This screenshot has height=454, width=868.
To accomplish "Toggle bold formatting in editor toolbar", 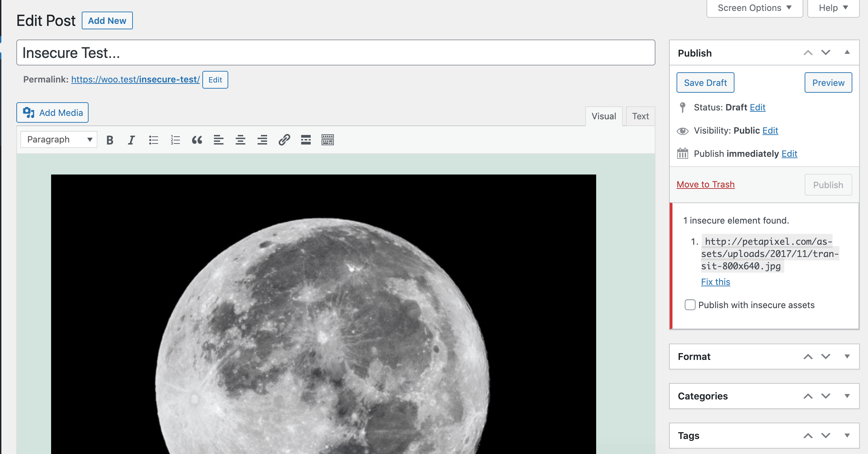I will [110, 140].
